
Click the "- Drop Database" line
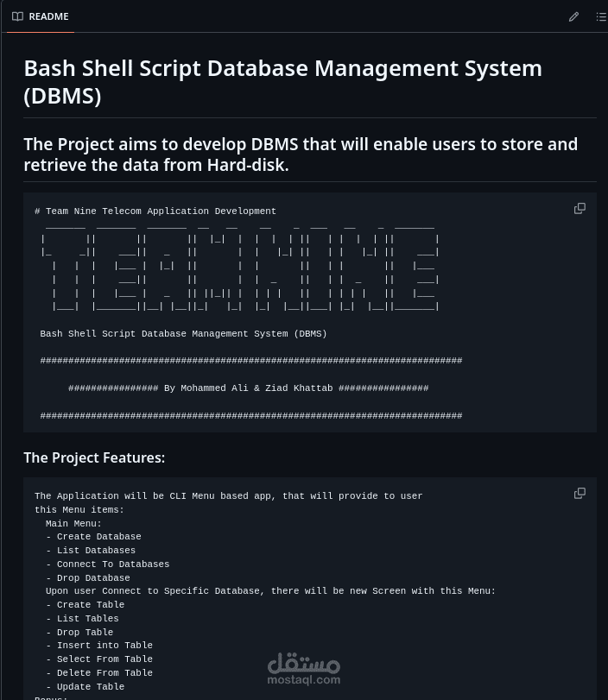[x=87, y=578]
